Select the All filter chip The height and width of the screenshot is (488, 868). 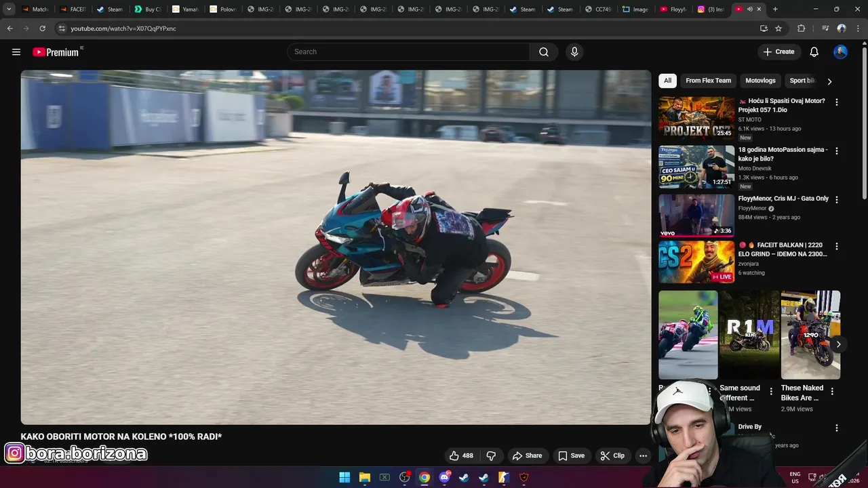tap(667, 81)
